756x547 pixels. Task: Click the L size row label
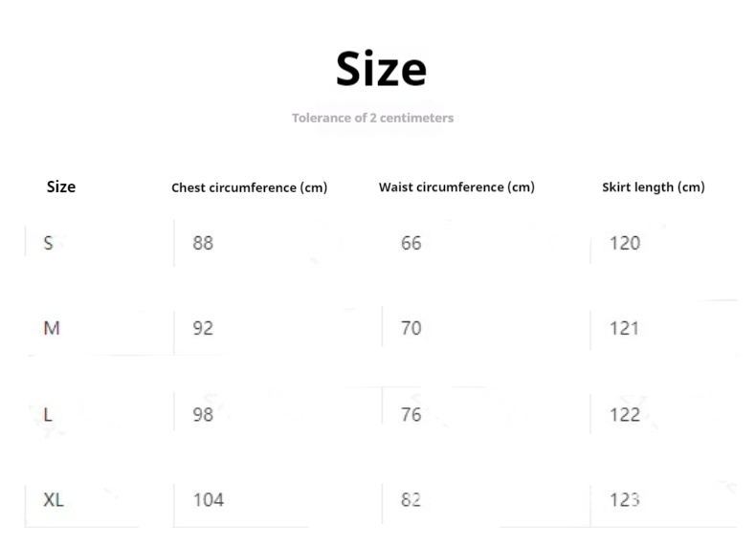[x=48, y=414]
